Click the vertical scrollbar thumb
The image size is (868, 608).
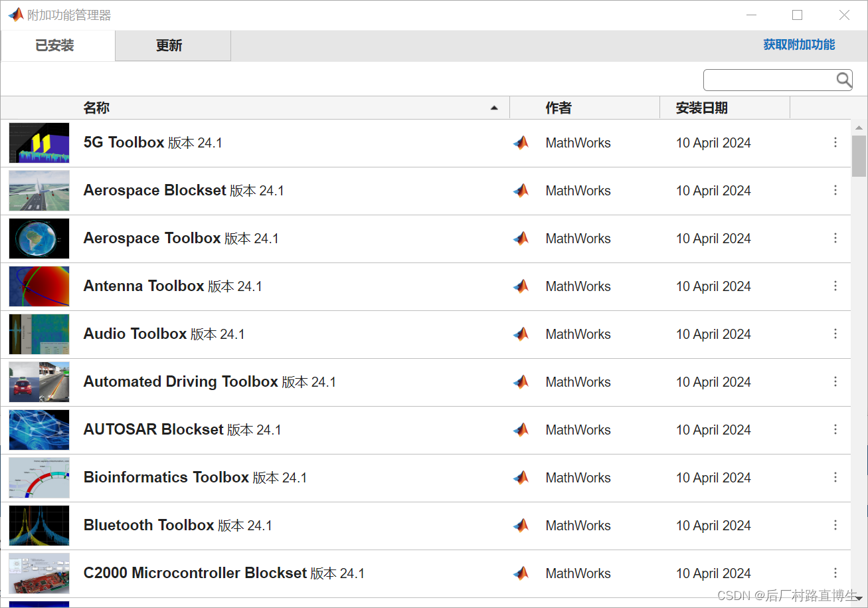click(x=859, y=156)
